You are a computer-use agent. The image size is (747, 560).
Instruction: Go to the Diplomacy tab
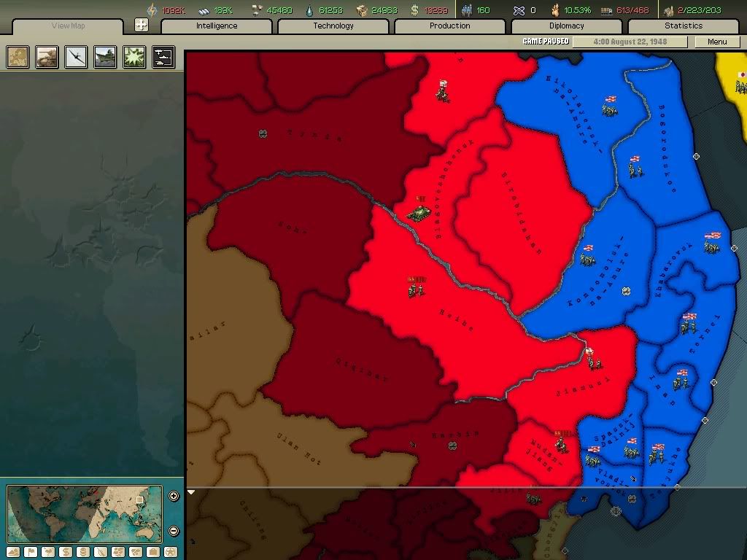[x=566, y=26]
